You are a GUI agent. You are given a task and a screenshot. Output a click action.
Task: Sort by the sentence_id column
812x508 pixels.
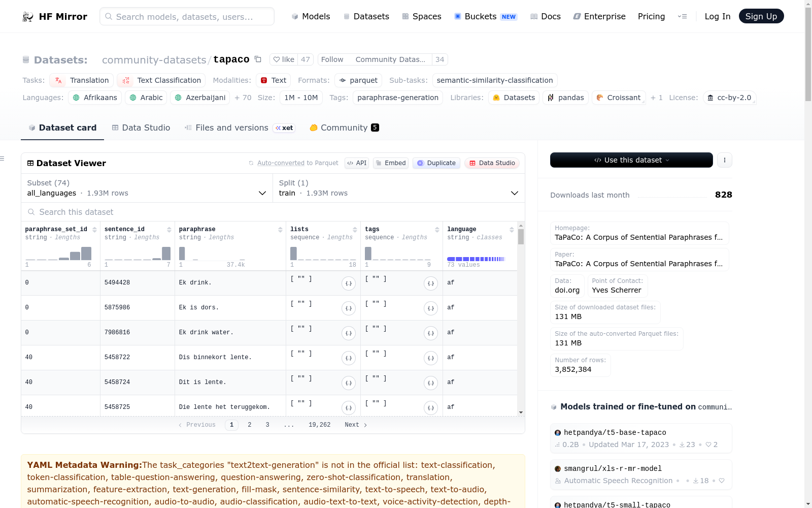click(169, 230)
